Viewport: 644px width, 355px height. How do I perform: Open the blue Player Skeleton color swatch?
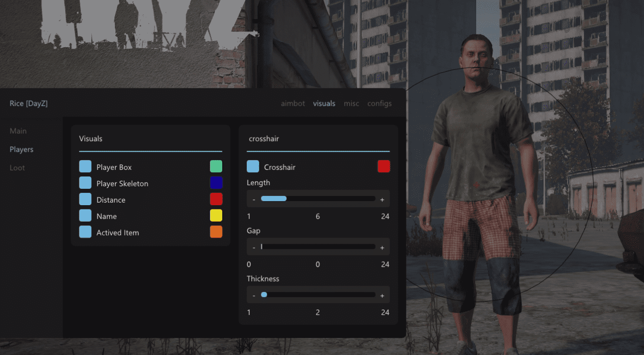[x=216, y=183]
